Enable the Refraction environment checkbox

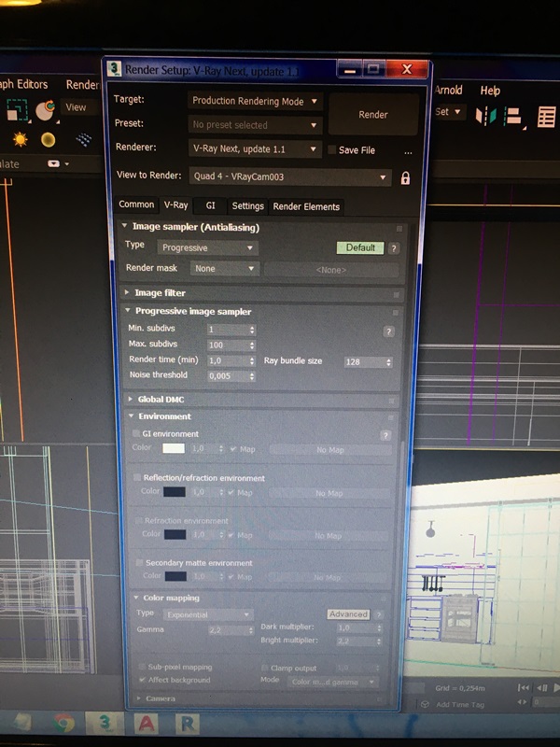click(138, 520)
